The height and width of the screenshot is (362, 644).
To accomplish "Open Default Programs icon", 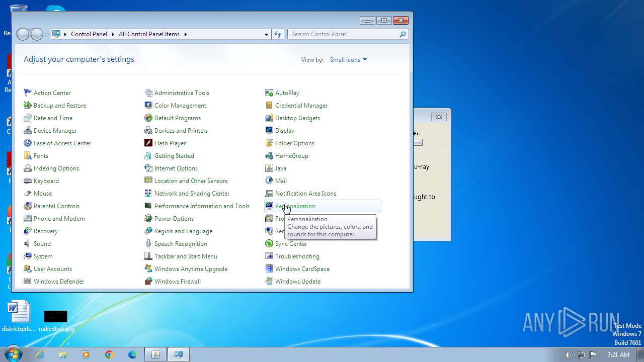I will (148, 118).
